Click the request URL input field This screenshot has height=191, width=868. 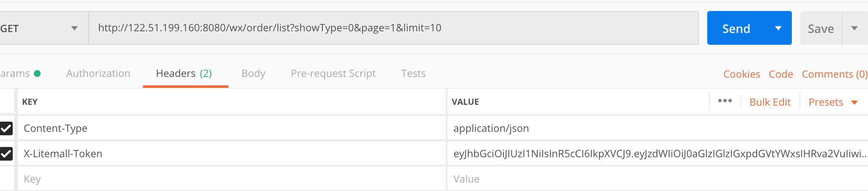click(393, 28)
